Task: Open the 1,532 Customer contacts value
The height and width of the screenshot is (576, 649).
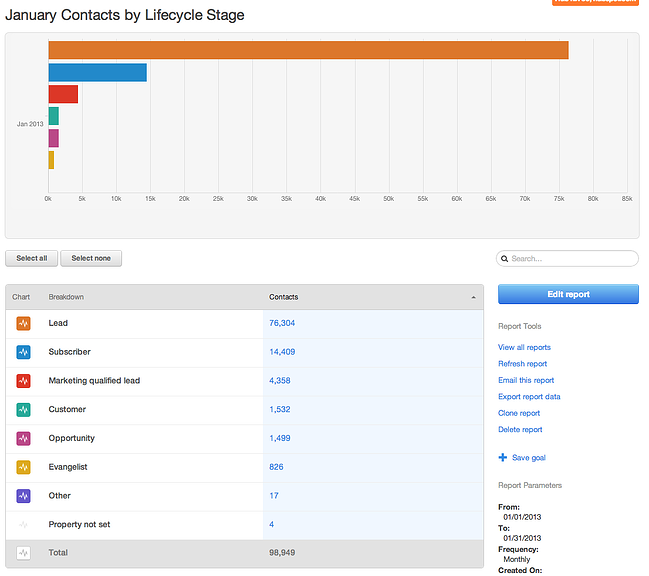Action: pos(280,410)
